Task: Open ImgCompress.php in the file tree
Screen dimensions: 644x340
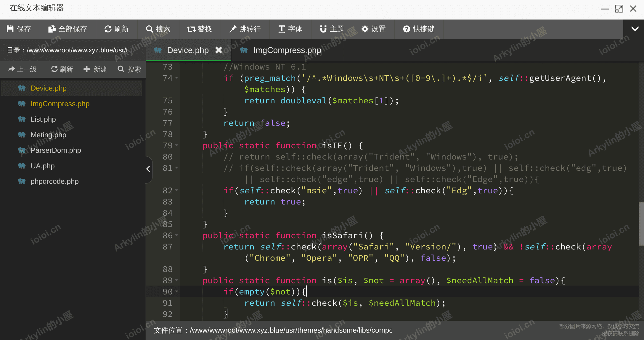Action: click(x=72, y=104)
